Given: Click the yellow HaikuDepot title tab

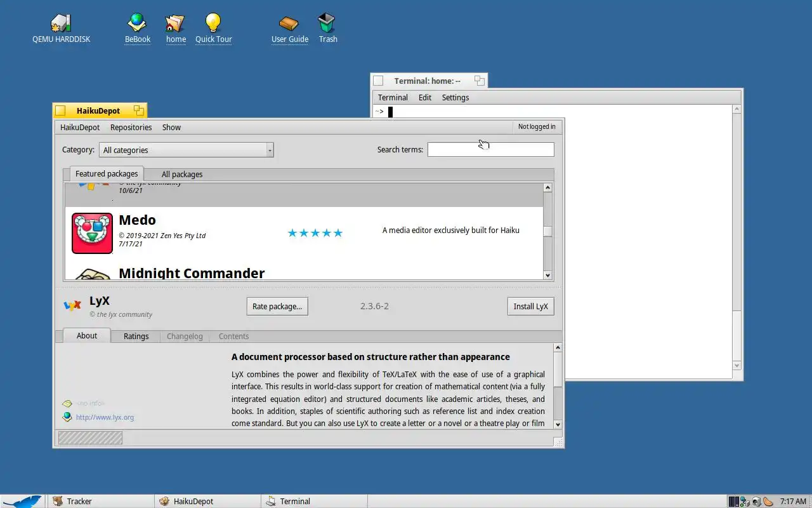Looking at the screenshot, I should point(100,110).
